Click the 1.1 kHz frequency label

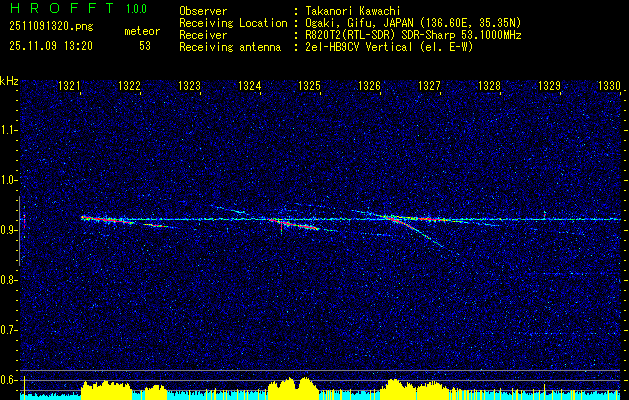(8, 130)
